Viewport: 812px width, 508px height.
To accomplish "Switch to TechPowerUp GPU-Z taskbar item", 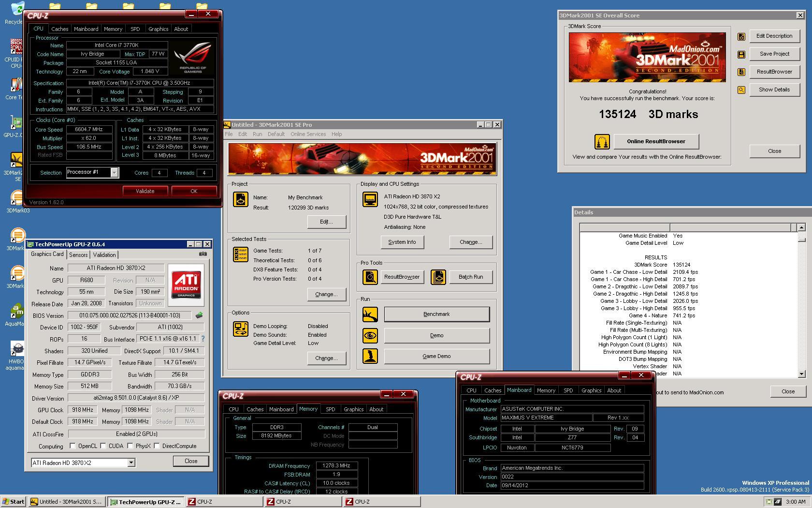I will pyautogui.click(x=145, y=502).
